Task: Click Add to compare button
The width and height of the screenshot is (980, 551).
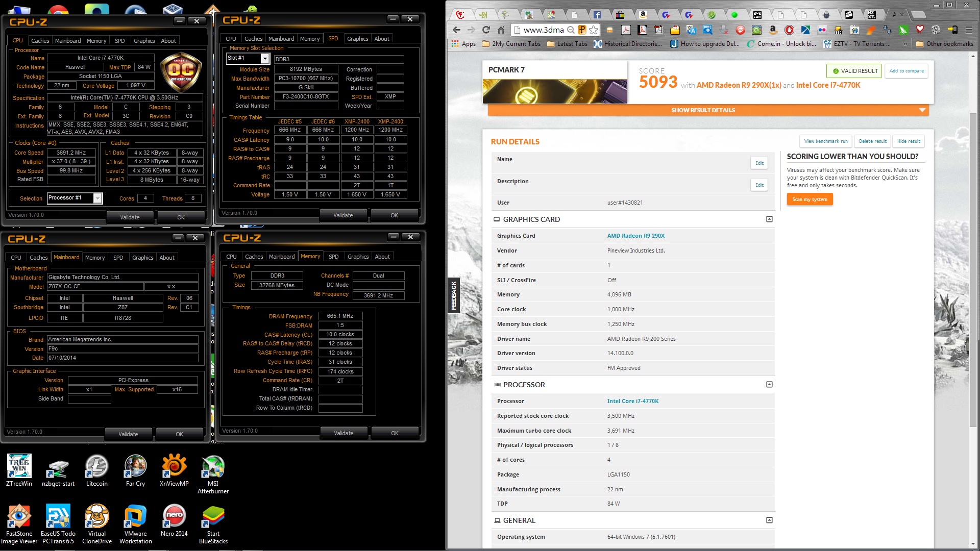Action: (906, 71)
